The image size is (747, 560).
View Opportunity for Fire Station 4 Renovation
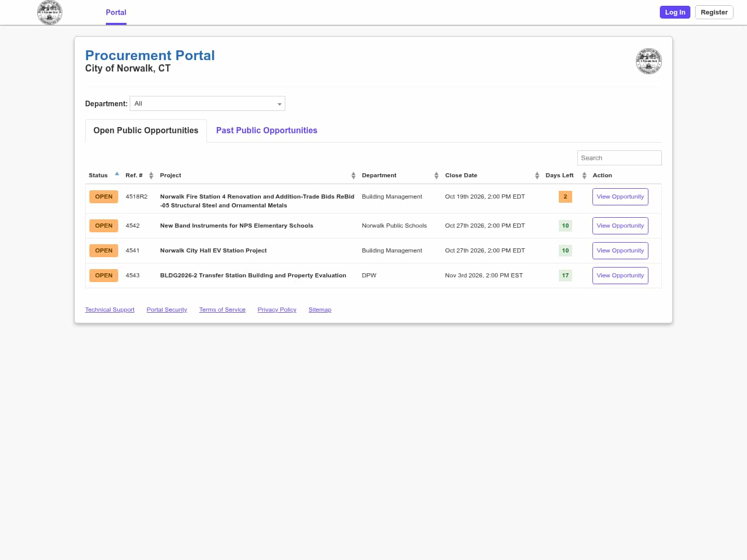(620, 197)
